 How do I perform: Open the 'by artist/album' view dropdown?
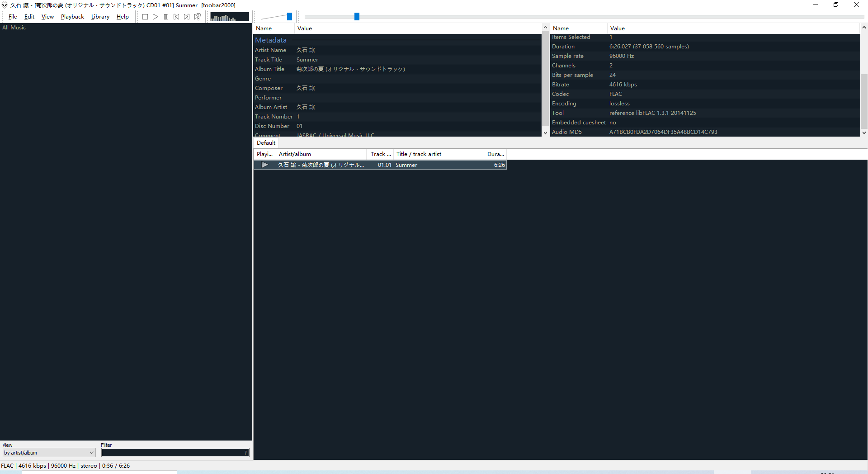49,453
